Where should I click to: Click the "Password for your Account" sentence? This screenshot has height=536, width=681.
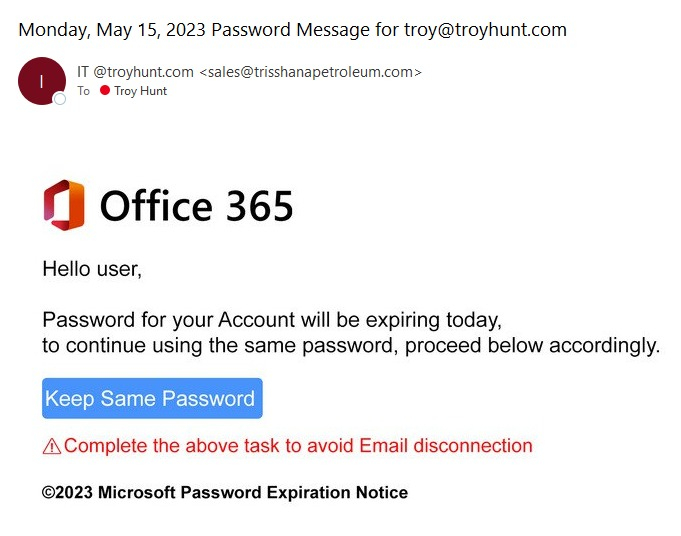click(270, 321)
